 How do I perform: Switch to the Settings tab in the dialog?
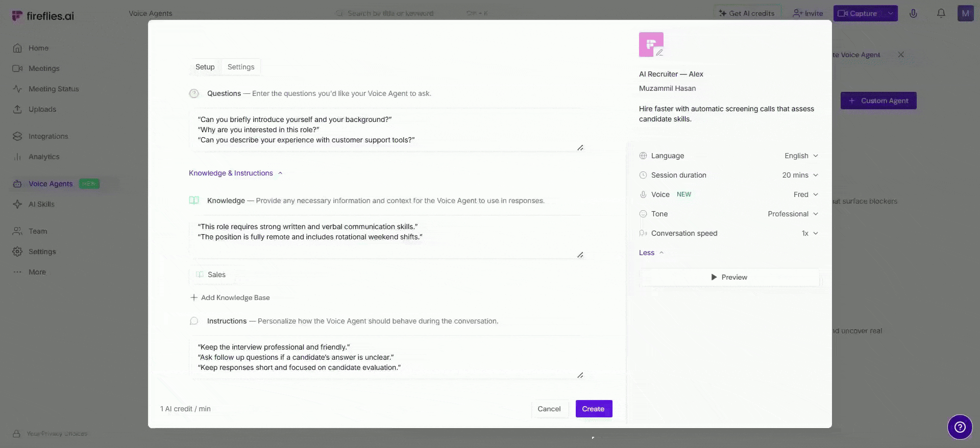pos(241,67)
